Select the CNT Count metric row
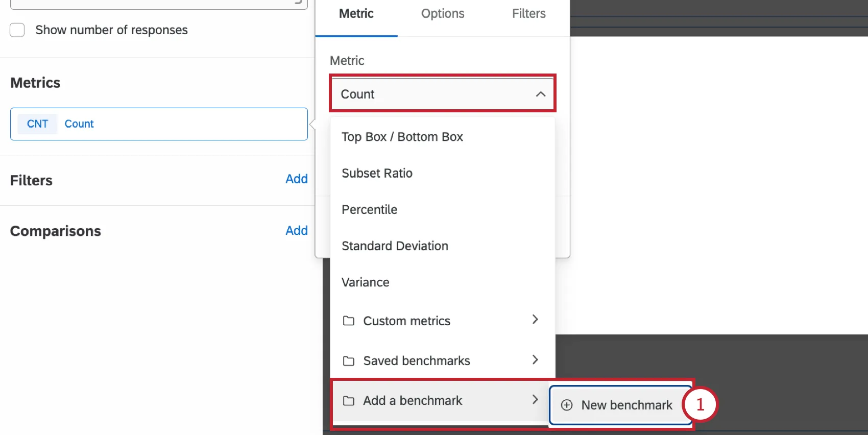 159,124
